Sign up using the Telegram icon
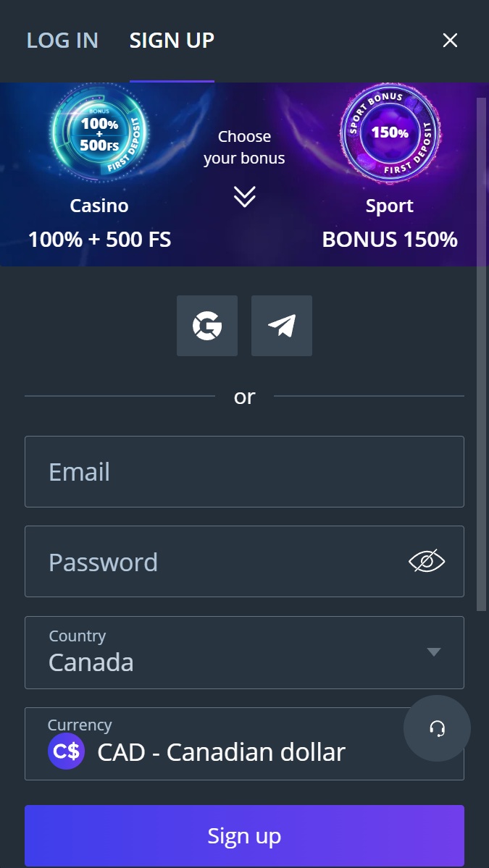 (x=281, y=326)
